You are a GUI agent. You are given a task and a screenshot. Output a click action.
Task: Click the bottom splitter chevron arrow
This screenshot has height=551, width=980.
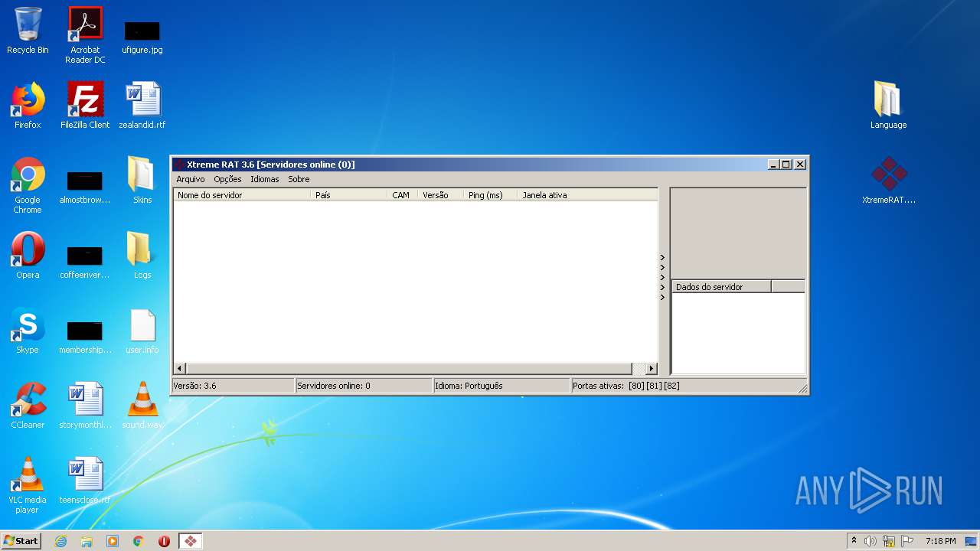click(663, 297)
